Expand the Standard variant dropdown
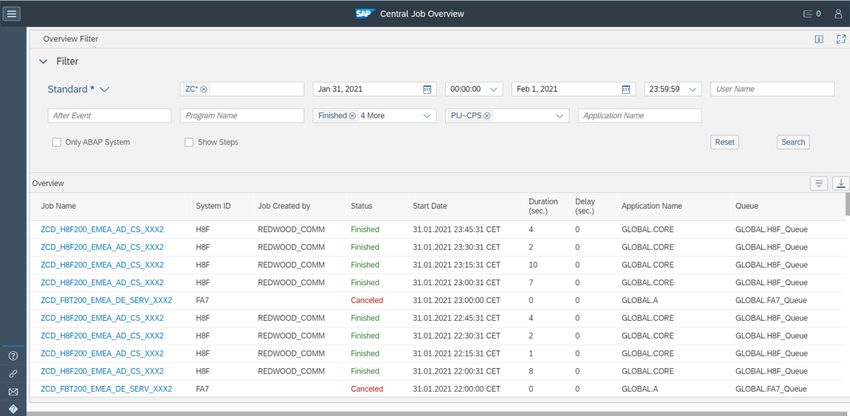850x416 pixels. 104,89
